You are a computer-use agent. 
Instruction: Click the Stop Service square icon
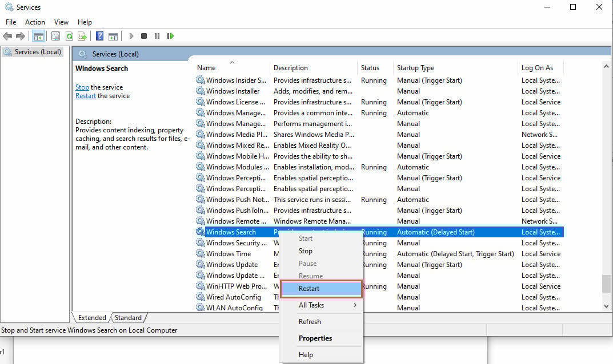click(144, 36)
